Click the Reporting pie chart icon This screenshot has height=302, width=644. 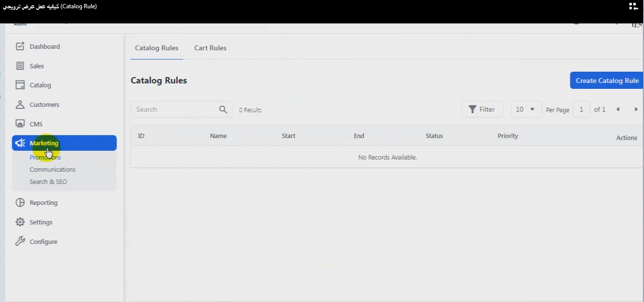coord(20,202)
